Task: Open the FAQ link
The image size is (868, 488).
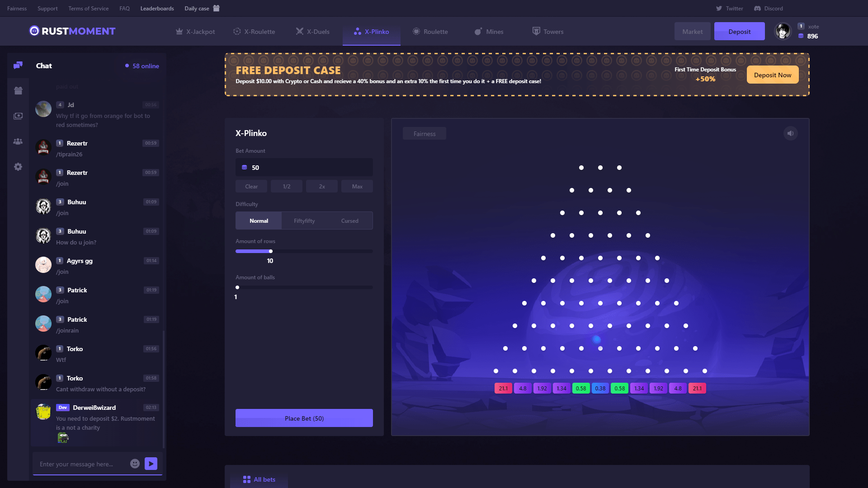Action: [x=124, y=9]
